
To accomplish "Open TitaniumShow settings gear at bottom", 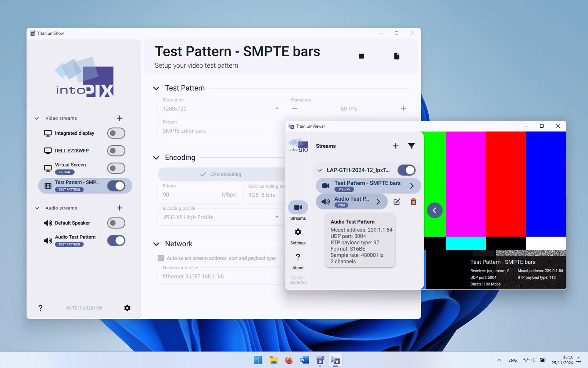I will (x=127, y=308).
